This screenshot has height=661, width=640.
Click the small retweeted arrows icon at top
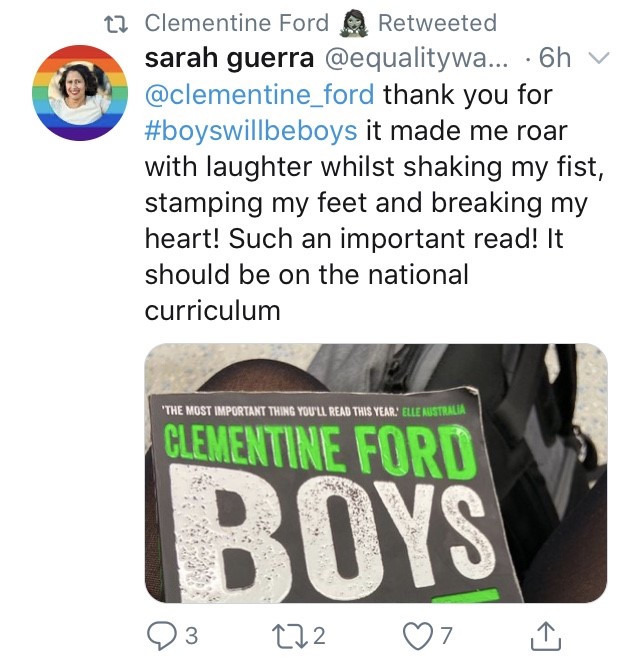(x=122, y=23)
